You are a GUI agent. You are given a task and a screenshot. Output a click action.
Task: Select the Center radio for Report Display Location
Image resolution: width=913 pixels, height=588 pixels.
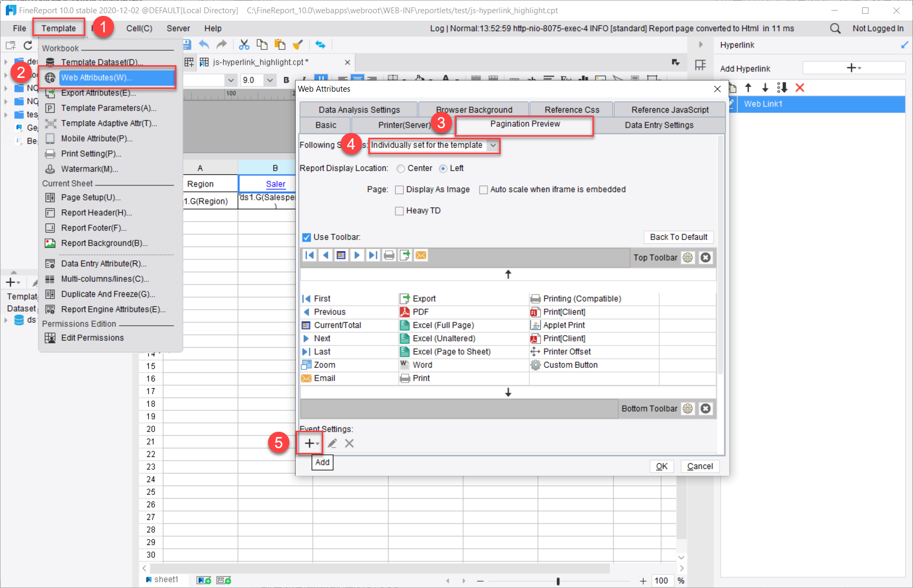pos(401,168)
